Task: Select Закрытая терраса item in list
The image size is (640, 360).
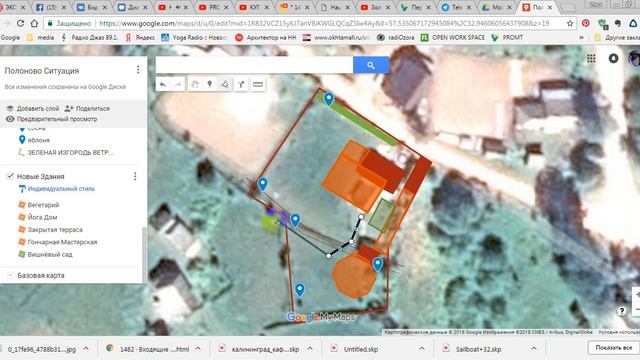Action: (55, 229)
